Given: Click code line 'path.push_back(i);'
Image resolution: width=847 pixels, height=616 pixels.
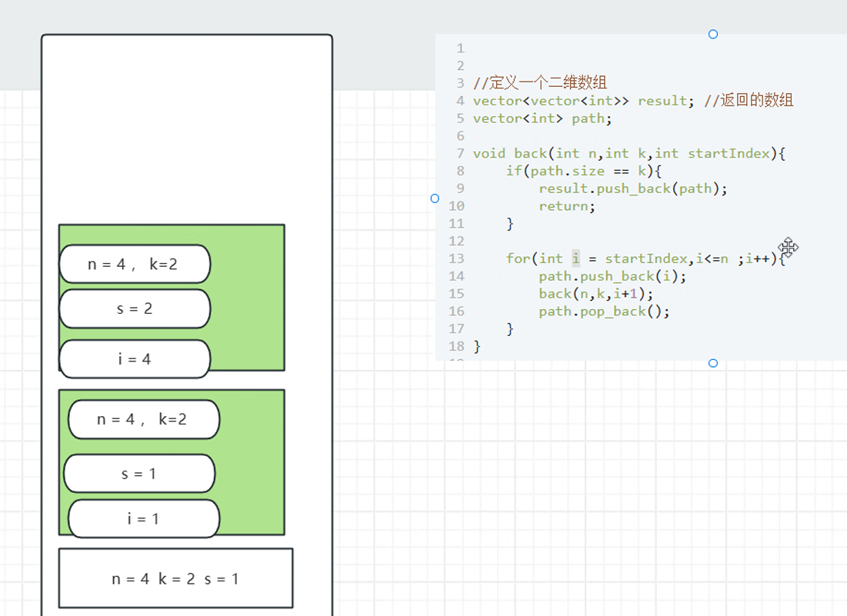Looking at the screenshot, I should 612,276.
